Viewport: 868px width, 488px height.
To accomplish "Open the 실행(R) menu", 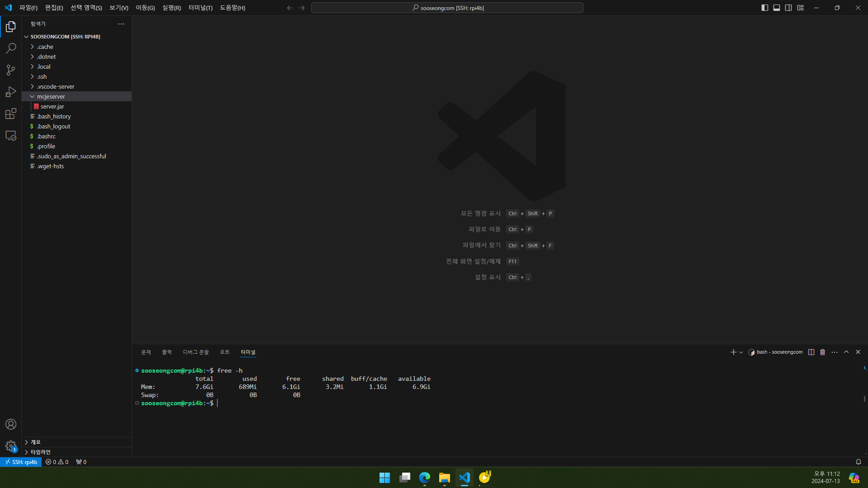I will (172, 8).
